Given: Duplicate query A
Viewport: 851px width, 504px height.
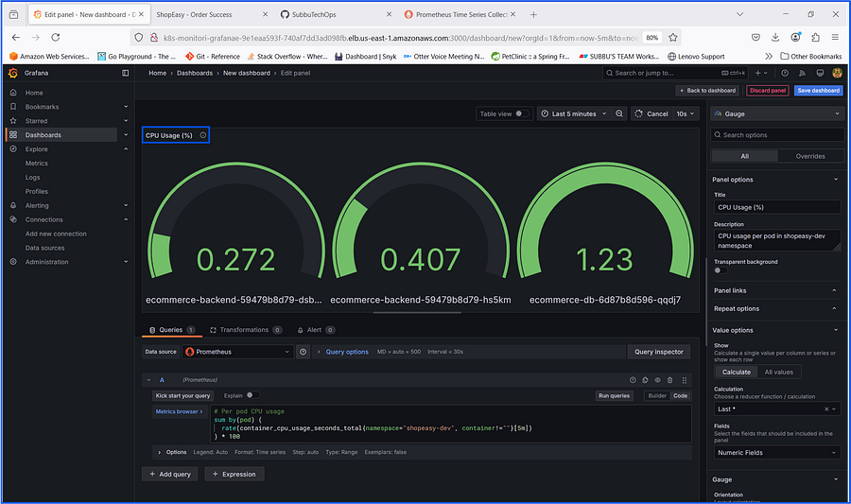Looking at the screenshot, I should (645, 380).
